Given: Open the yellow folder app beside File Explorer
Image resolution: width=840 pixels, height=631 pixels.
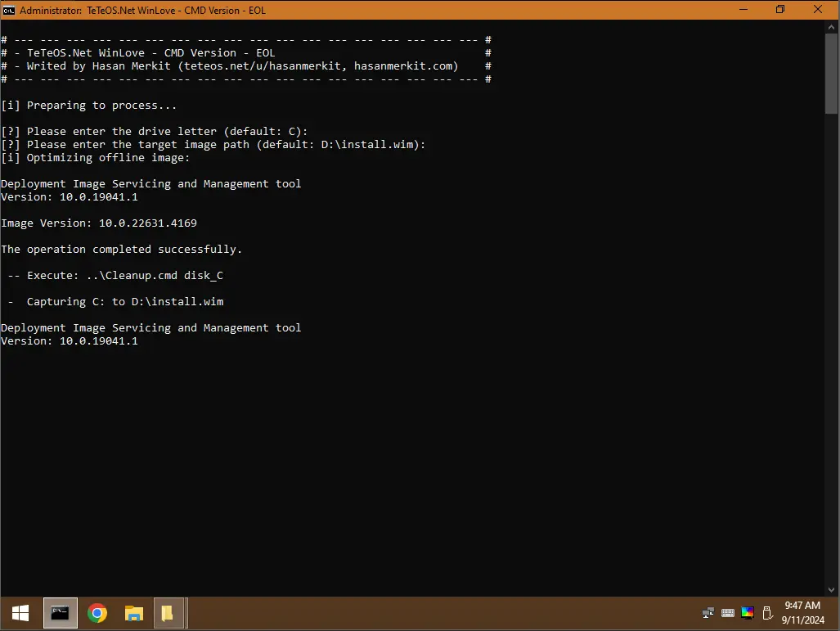Looking at the screenshot, I should coord(168,613).
